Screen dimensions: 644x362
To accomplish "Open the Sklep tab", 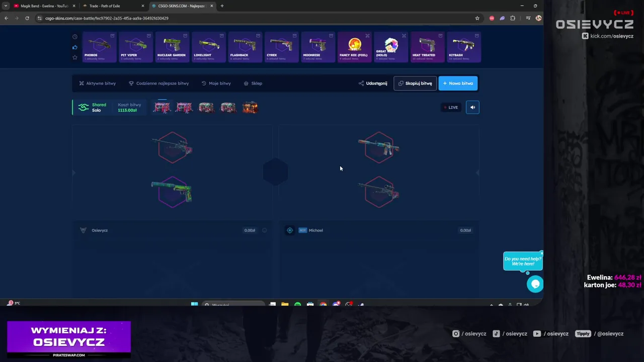I will coord(253,83).
